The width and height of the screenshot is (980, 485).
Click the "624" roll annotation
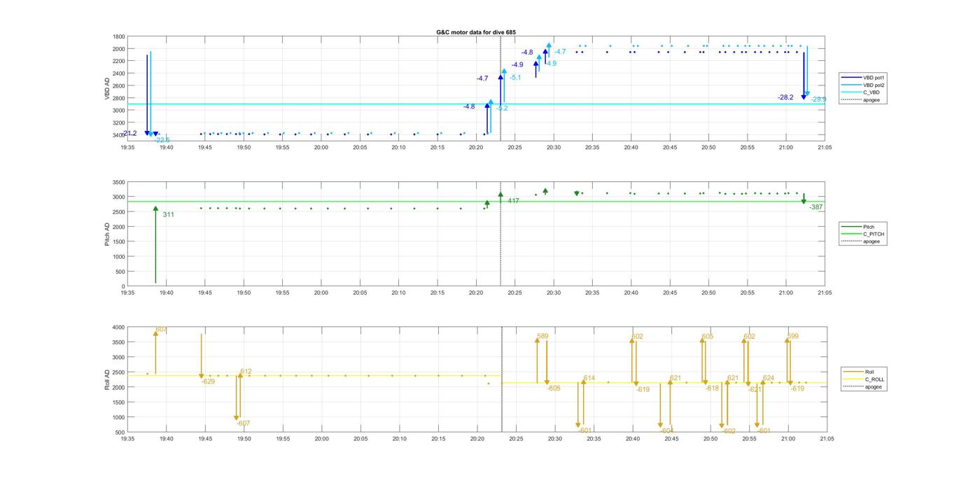(x=769, y=378)
